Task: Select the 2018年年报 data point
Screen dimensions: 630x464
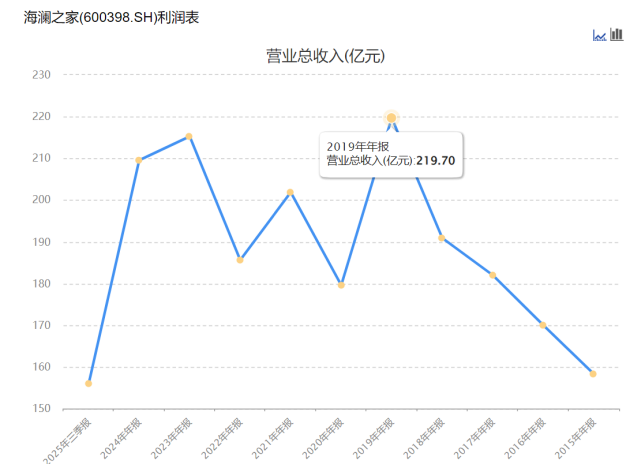Action: click(x=442, y=238)
